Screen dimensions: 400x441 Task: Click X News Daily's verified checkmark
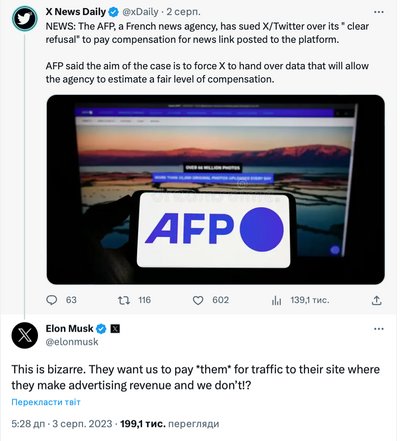[114, 12]
